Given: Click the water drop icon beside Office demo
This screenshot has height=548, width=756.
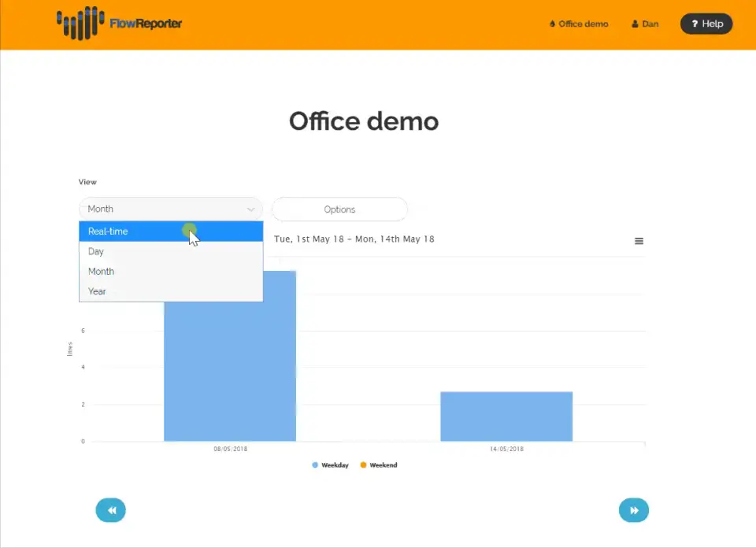Looking at the screenshot, I should 553,24.
